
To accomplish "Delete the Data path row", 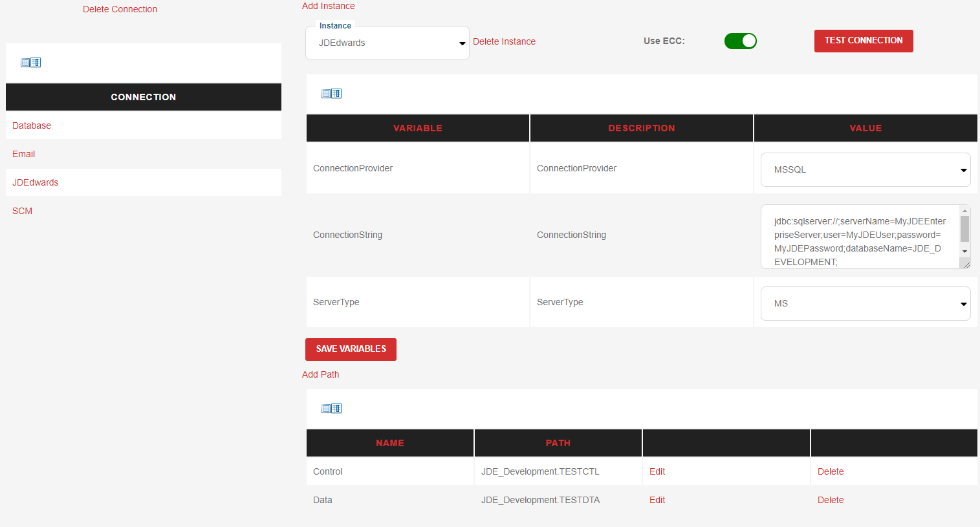I will coord(831,500).
